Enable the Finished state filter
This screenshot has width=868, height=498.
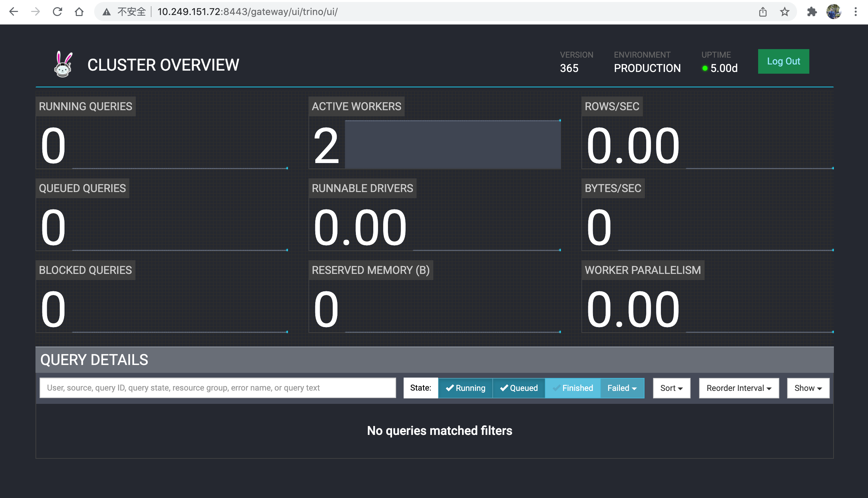573,388
